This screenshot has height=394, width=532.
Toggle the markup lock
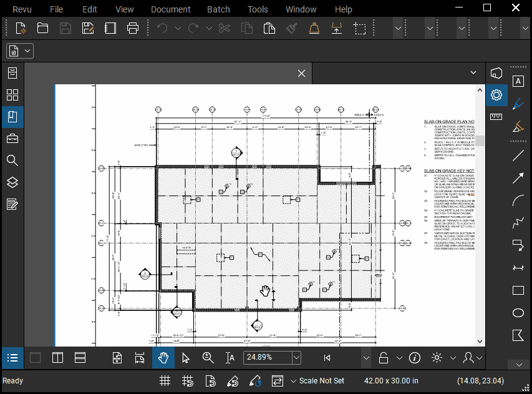coord(383,358)
